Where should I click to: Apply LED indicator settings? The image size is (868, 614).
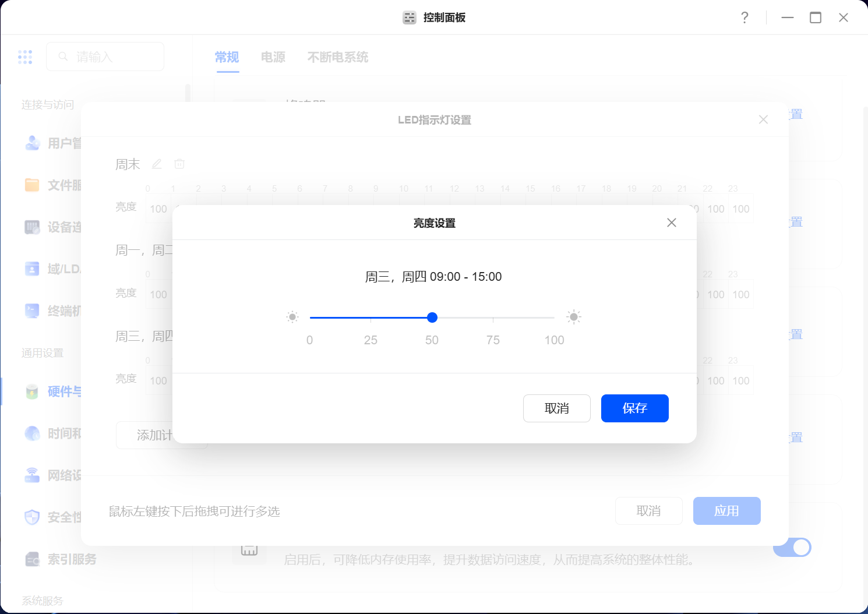click(x=726, y=511)
